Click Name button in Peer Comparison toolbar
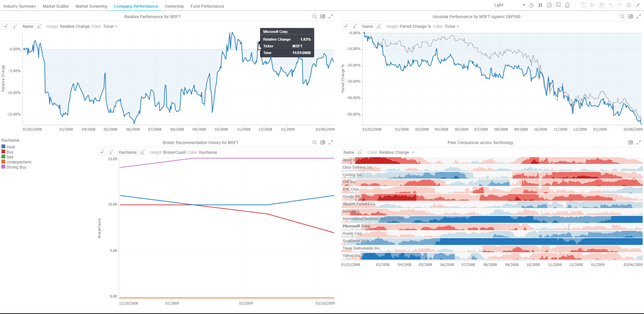The image size is (644, 314). coord(349,152)
